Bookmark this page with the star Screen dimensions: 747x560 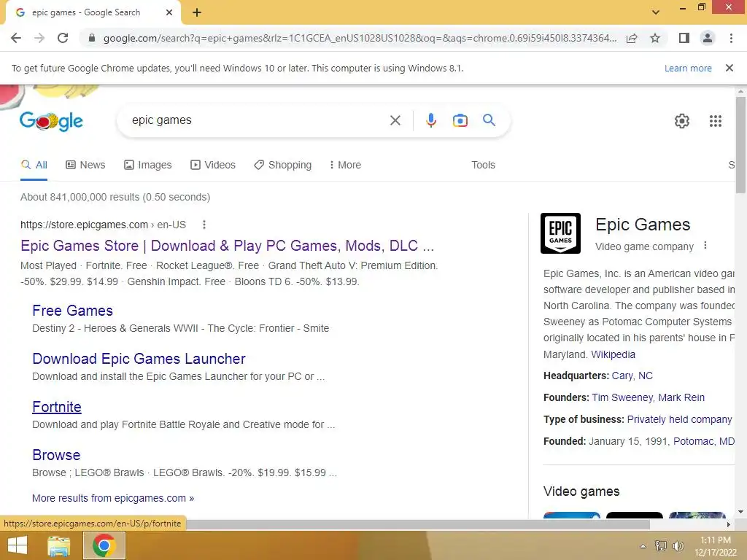pos(655,38)
